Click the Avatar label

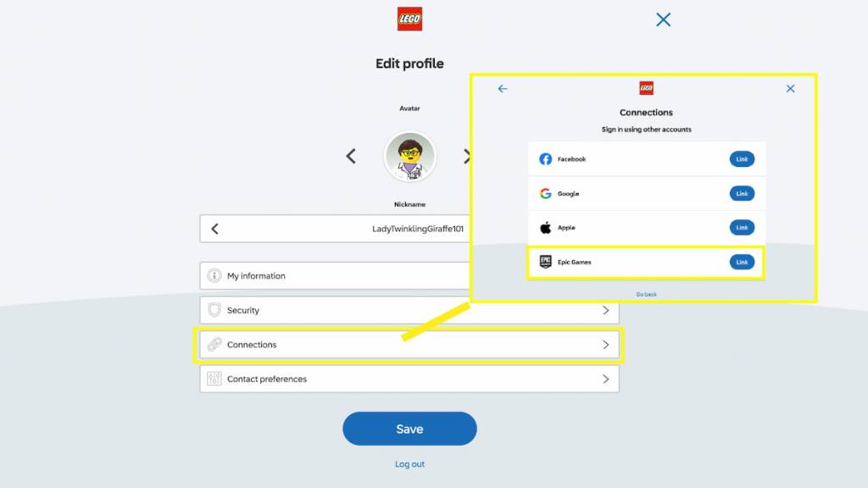click(409, 108)
